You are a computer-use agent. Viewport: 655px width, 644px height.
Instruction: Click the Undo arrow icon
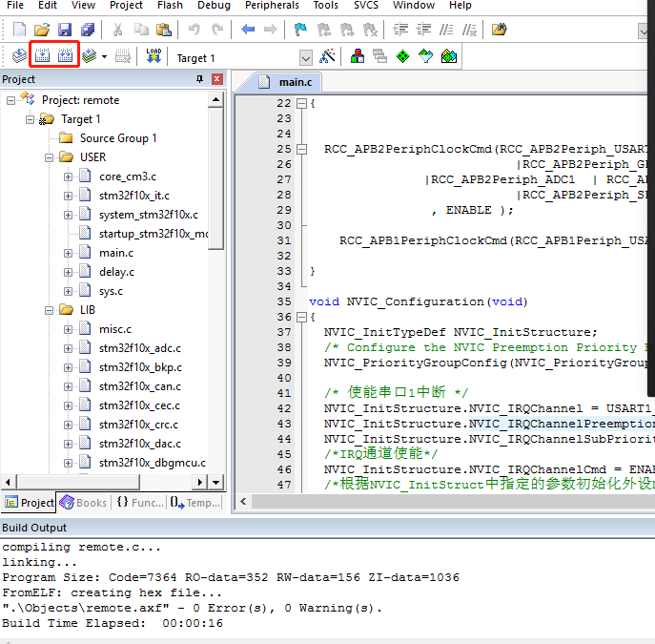[x=194, y=30]
